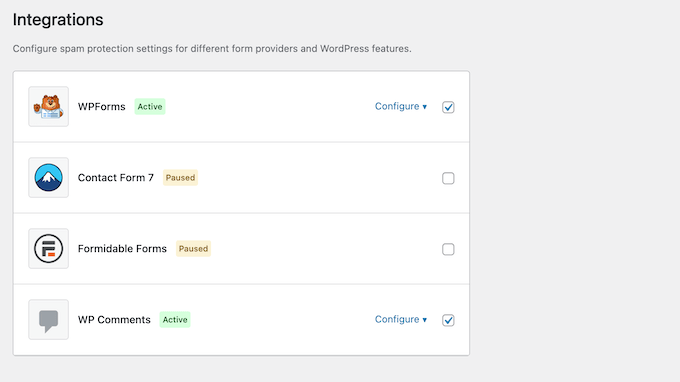This screenshot has height=382, width=680.
Task: Click the Formidable Forms logo icon
Action: tap(49, 249)
